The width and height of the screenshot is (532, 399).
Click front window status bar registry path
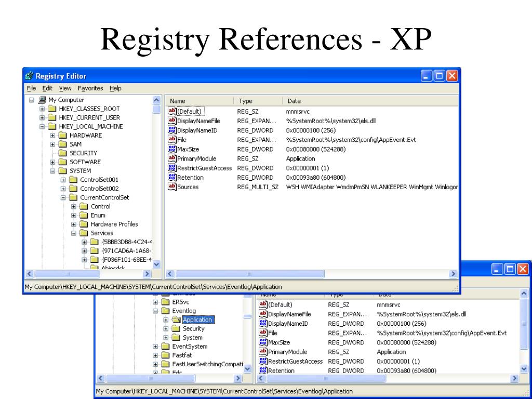(153, 287)
